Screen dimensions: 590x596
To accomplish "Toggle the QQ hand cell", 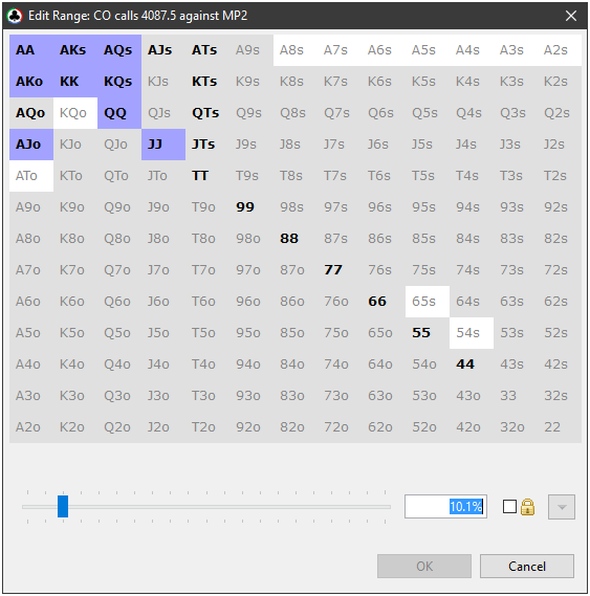I will pyautogui.click(x=119, y=113).
